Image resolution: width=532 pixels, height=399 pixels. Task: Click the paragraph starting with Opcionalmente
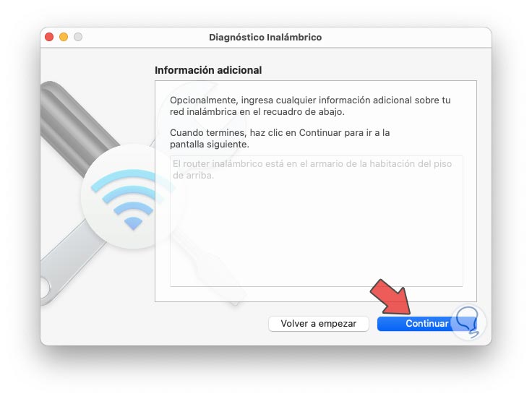tap(310, 106)
